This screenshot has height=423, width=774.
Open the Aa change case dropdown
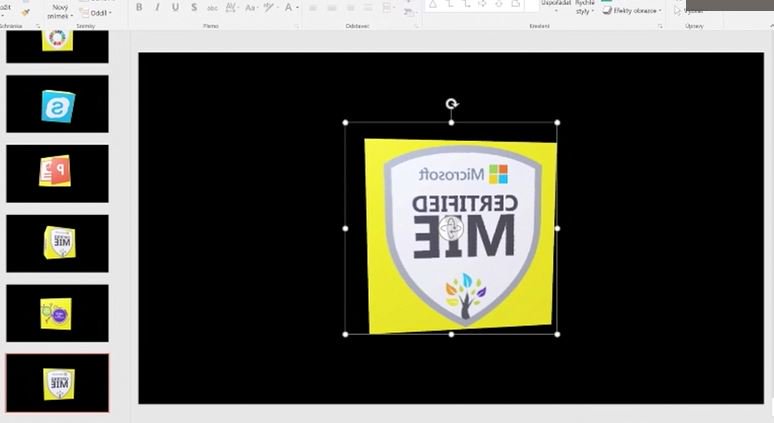click(x=251, y=7)
